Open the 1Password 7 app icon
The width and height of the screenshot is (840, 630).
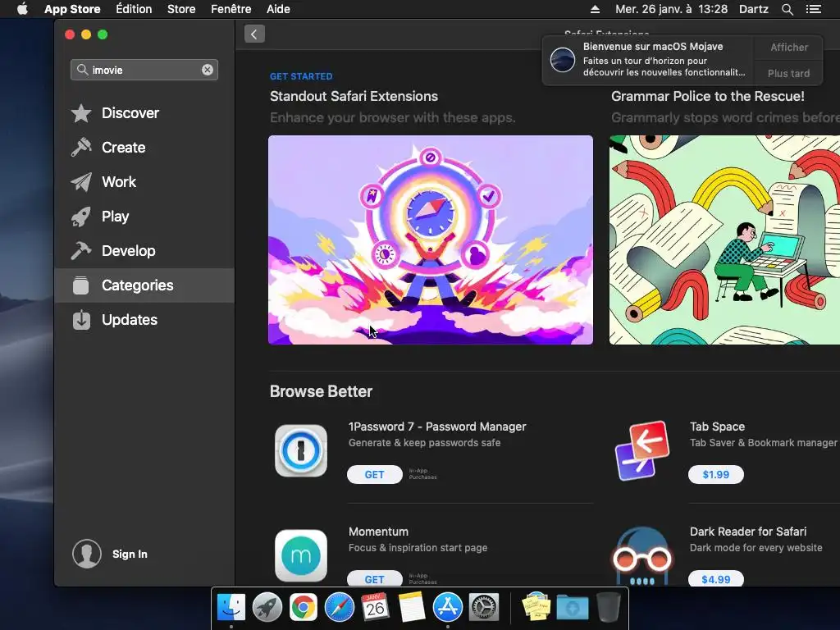pyautogui.click(x=301, y=450)
